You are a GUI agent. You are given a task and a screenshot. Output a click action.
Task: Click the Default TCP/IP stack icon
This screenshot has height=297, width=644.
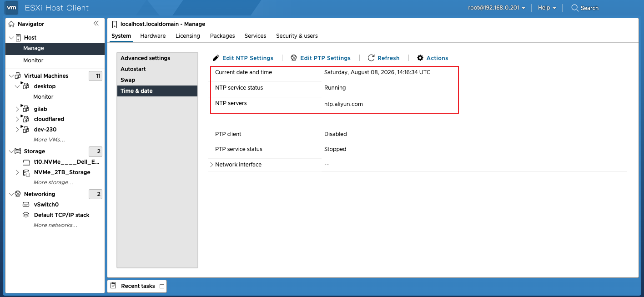26,215
